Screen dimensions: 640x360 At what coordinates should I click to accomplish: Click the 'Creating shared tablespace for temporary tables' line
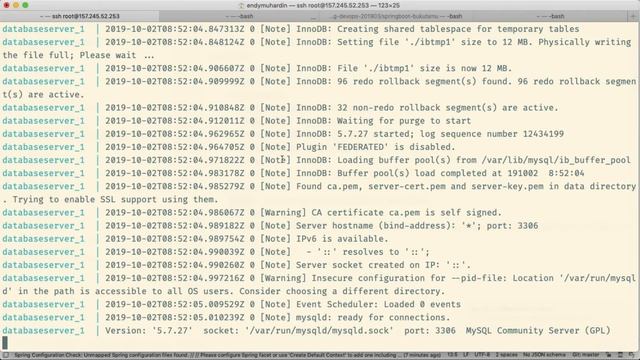point(458,29)
